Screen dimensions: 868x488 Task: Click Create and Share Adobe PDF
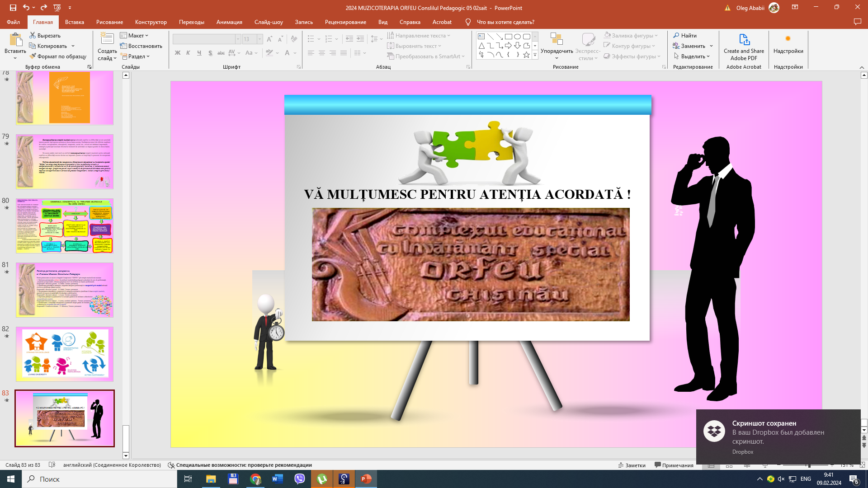744,47
